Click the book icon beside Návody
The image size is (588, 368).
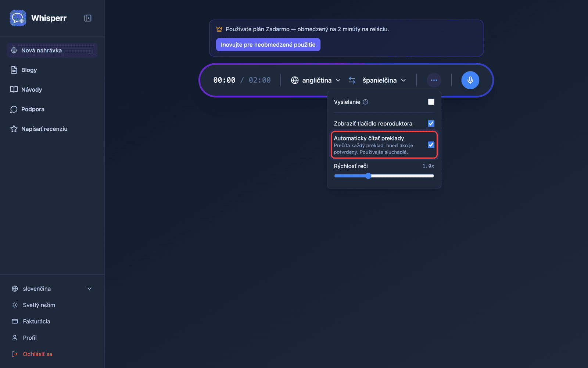click(x=14, y=89)
